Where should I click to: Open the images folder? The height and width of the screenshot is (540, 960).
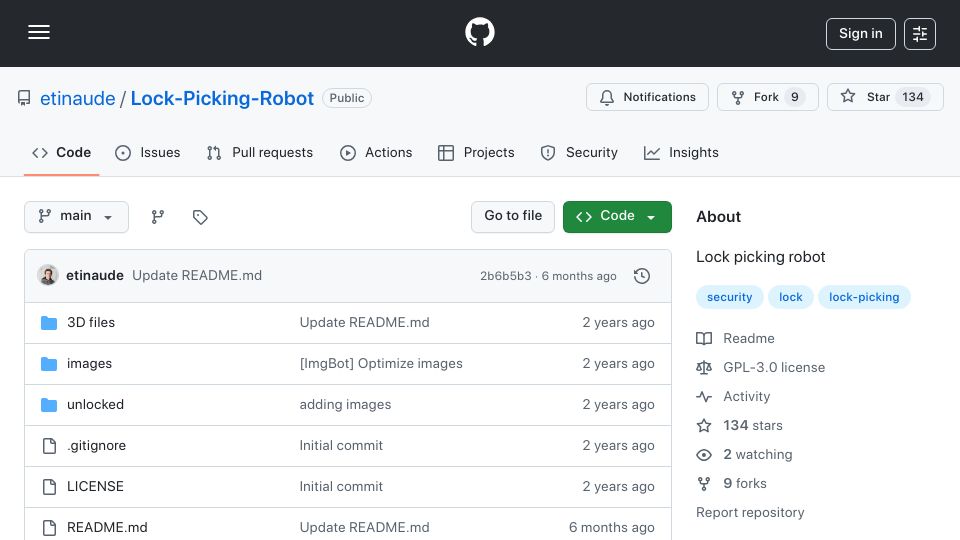point(89,364)
